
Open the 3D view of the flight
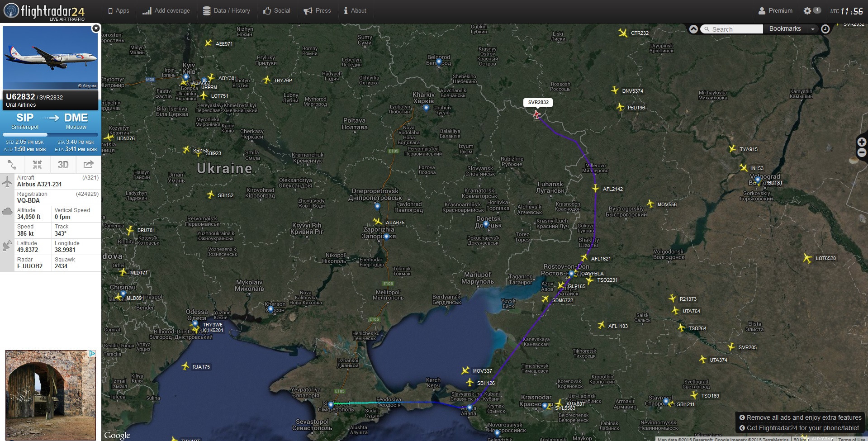[63, 165]
